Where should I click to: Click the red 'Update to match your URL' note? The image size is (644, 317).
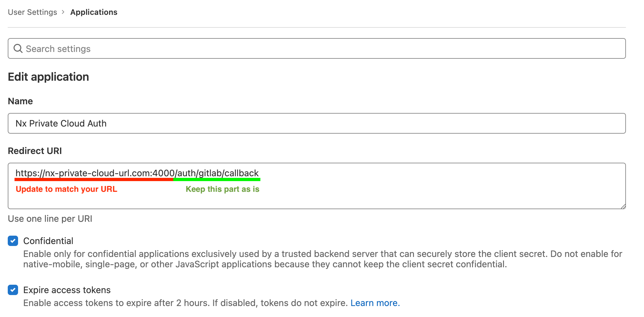66,189
